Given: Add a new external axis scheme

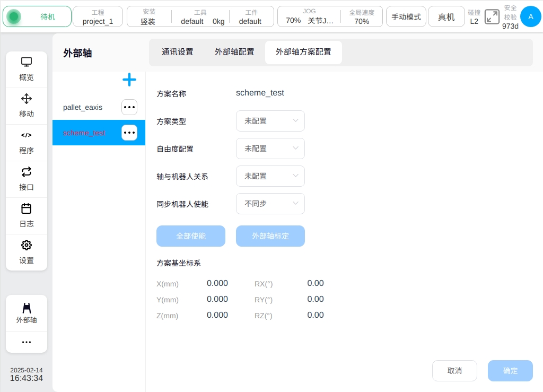Looking at the screenshot, I should click(129, 80).
